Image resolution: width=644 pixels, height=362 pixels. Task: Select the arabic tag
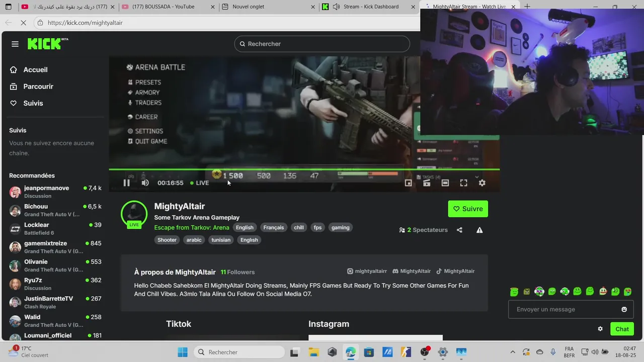coord(194,240)
